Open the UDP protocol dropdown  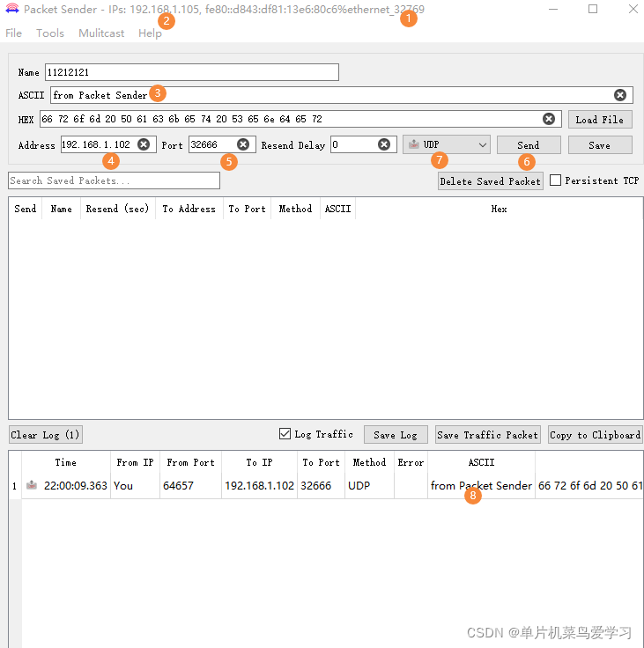click(x=447, y=144)
